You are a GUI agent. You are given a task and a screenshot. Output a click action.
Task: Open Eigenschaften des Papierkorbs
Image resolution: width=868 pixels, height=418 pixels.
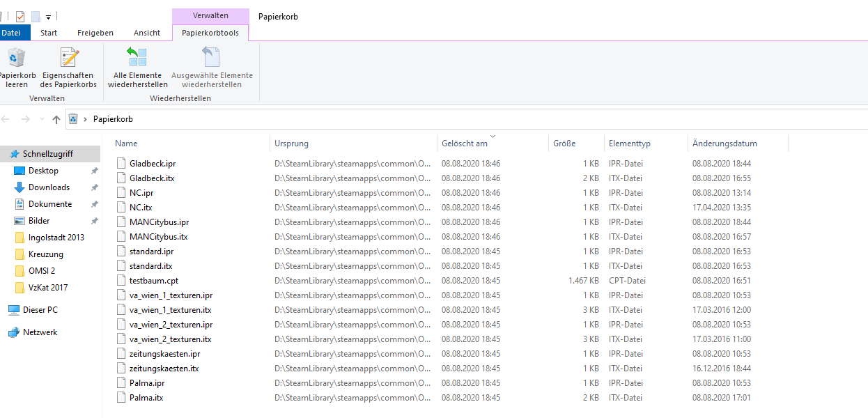coord(68,58)
